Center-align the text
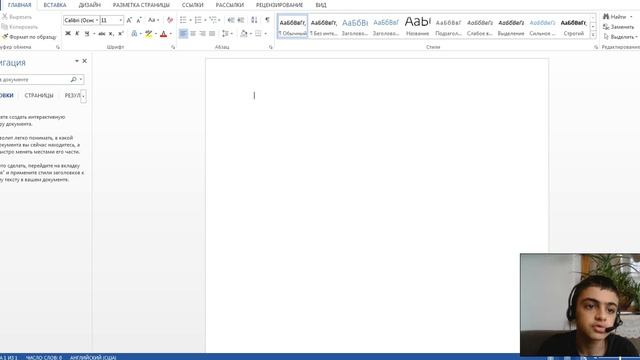This screenshot has width=640, height=360. pos(193,33)
